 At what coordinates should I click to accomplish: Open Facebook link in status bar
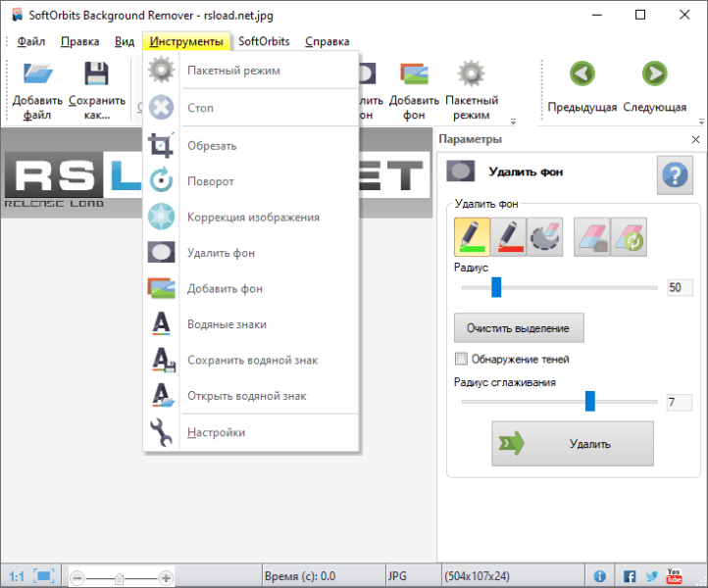click(x=630, y=576)
